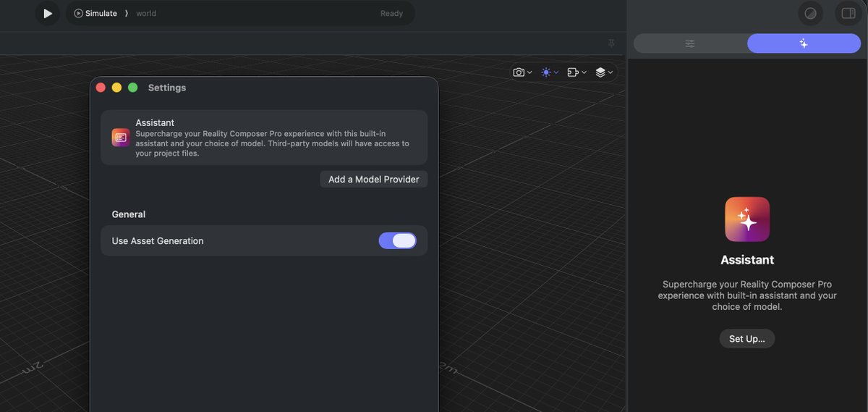Click the General section heading
Viewport: 868px width, 412px height.
click(x=129, y=214)
